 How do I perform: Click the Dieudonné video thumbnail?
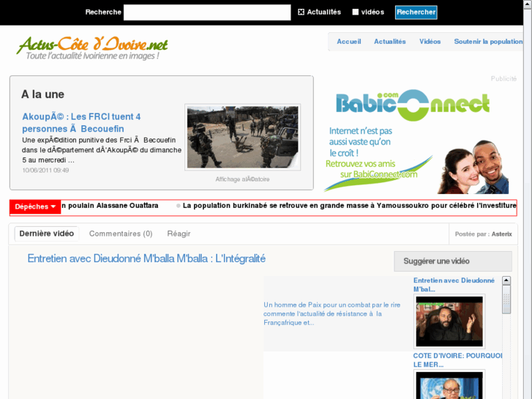pyautogui.click(x=449, y=321)
